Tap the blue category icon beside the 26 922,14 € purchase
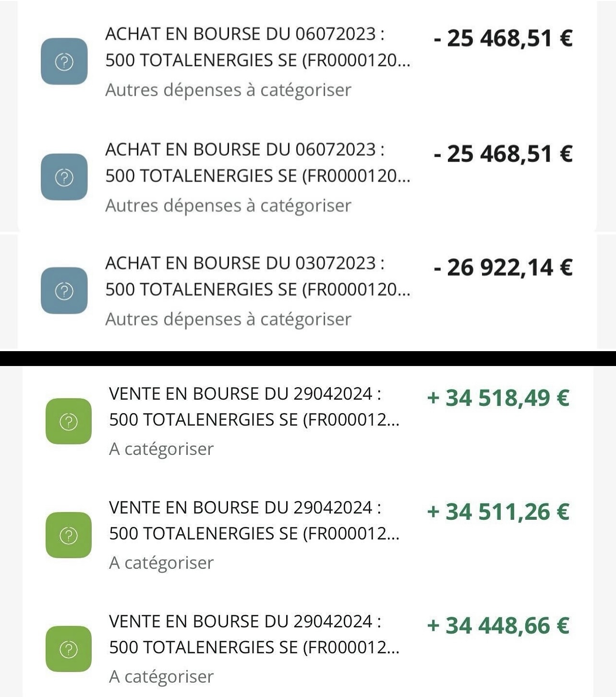This screenshot has height=697, width=616. click(64, 291)
